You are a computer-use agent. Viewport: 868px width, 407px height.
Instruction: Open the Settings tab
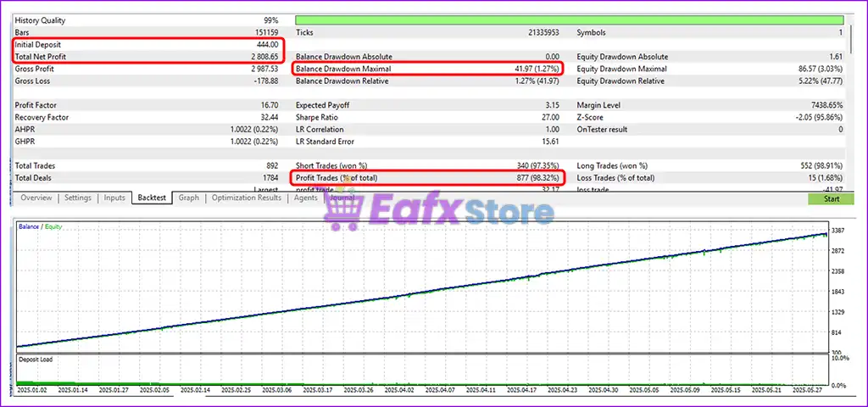(x=78, y=198)
